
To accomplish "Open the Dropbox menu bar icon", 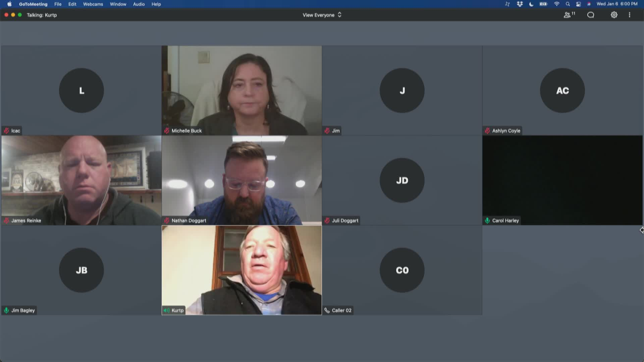I will pos(520,4).
